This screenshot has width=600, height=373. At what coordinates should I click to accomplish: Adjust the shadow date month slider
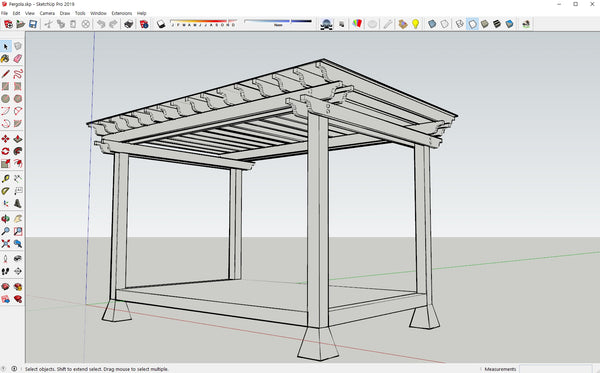(204, 23)
